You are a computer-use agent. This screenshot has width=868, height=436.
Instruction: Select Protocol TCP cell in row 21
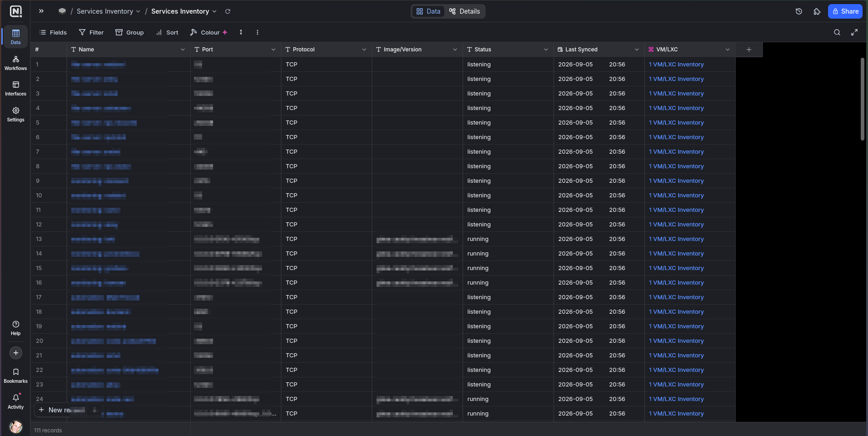(327, 356)
